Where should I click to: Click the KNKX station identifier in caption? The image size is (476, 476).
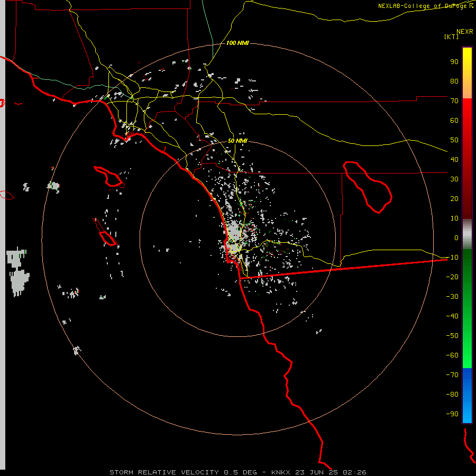point(281,472)
